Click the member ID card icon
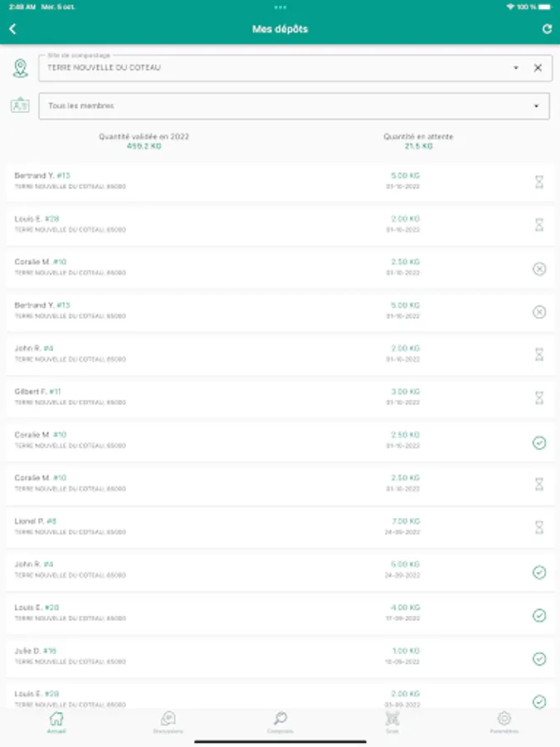 tap(20, 105)
